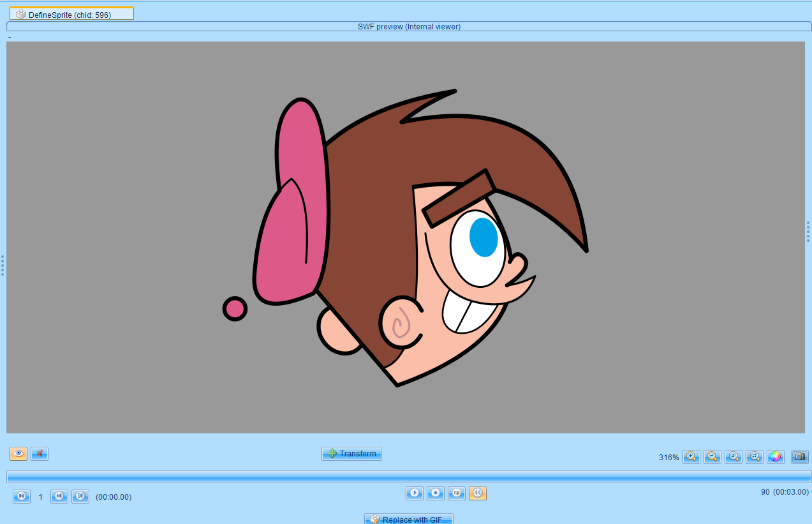Click the right panel splitter handle dots
812x524 pixels.
[x=808, y=232]
